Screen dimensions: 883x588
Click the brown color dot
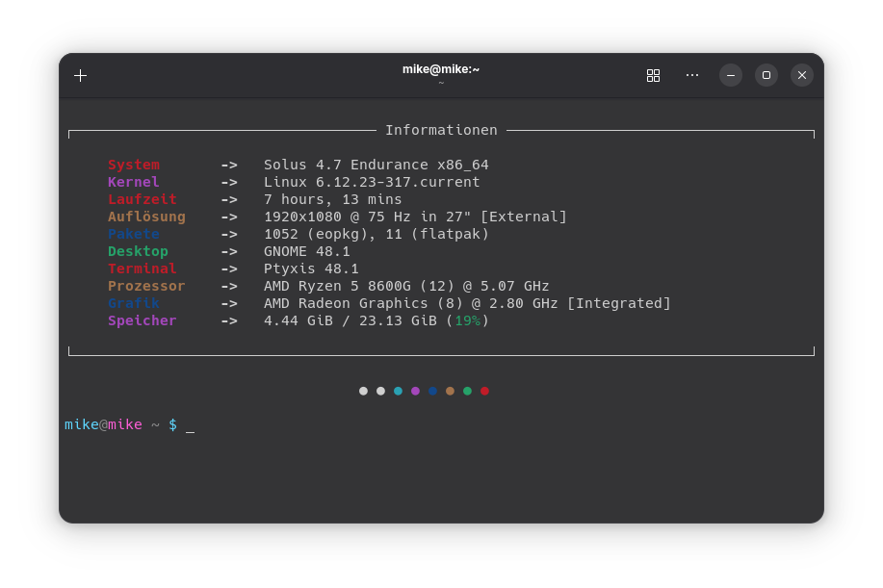[450, 391]
